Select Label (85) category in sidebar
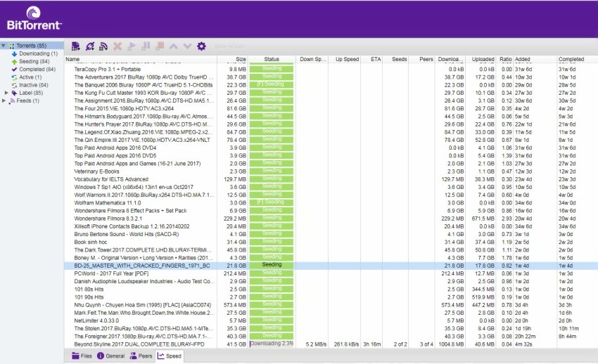598x364 pixels. tap(31, 93)
